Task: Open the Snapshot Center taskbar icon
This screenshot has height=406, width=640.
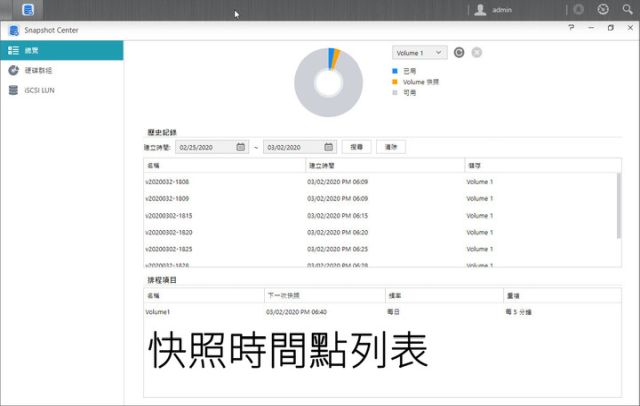Action: tap(28, 10)
